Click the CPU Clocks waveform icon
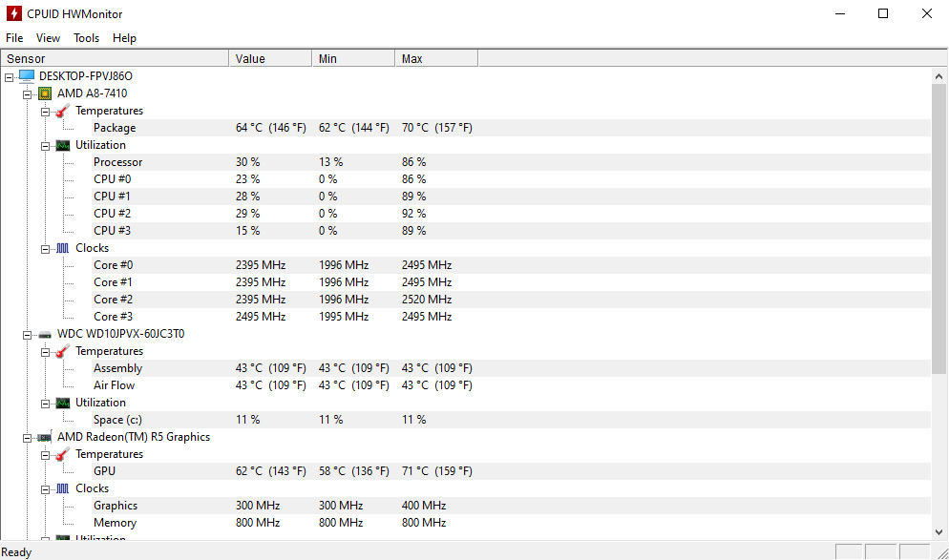The height and width of the screenshot is (560, 949). pos(62,248)
